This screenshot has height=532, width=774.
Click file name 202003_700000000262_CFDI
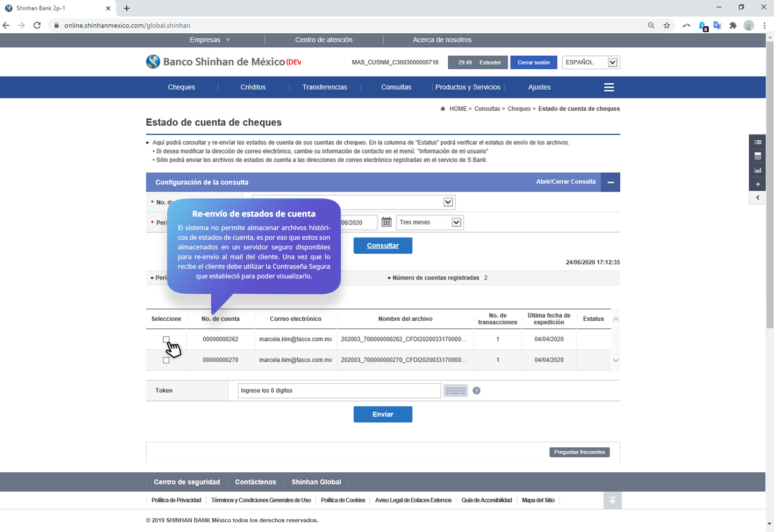pos(404,339)
